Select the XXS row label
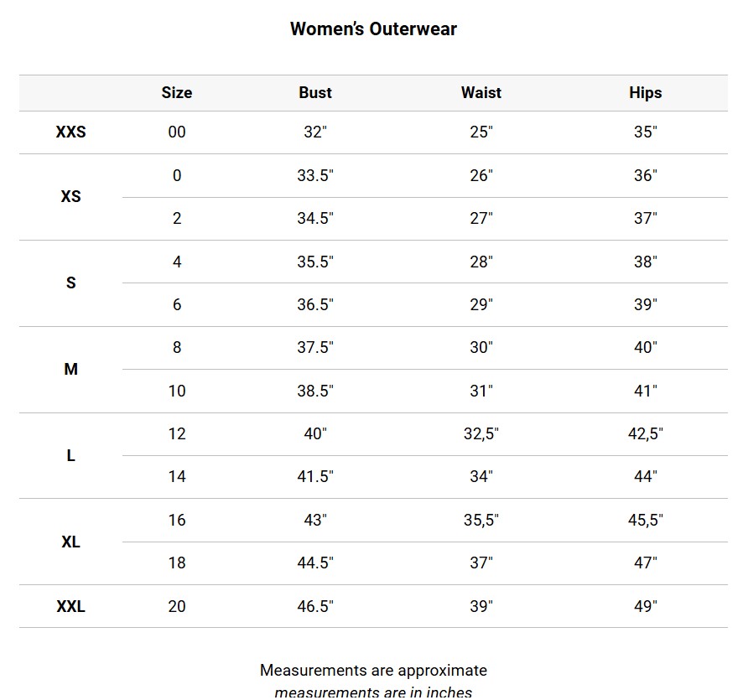Image resolution: width=743 pixels, height=700 pixels. point(70,132)
